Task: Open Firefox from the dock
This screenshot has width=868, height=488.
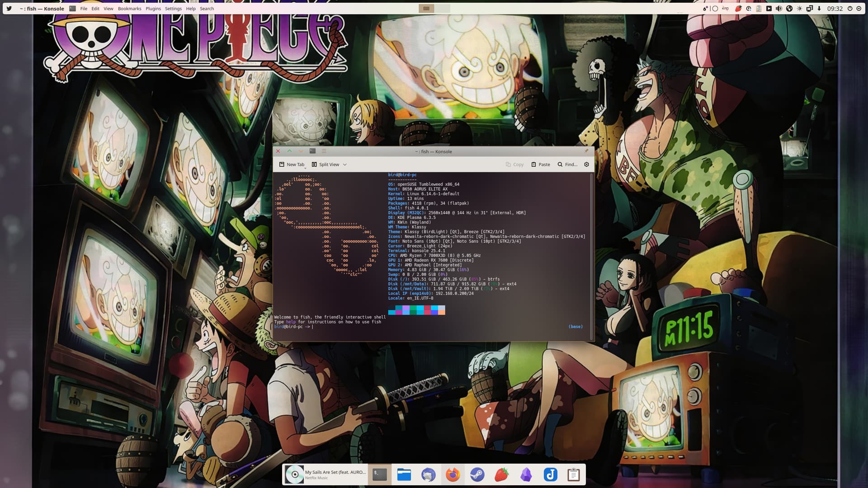Action: pyautogui.click(x=453, y=474)
